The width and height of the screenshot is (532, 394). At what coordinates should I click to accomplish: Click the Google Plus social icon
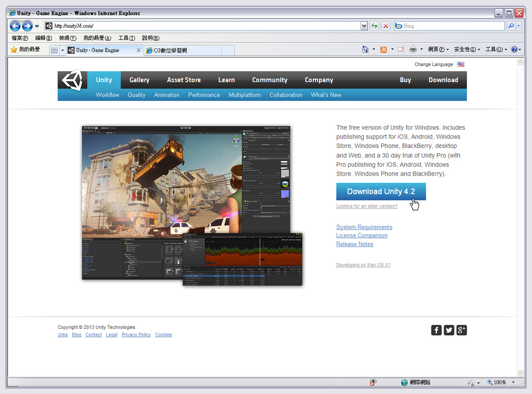point(461,330)
